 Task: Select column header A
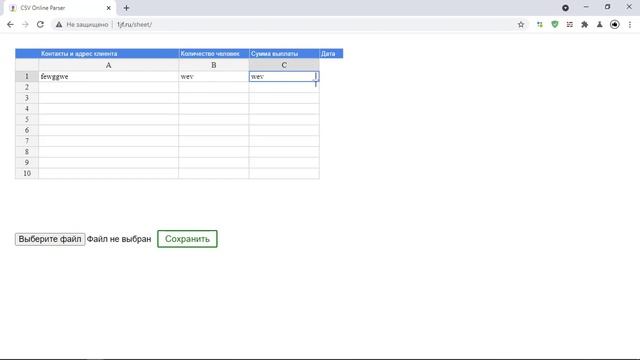pyautogui.click(x=108, y=65)
